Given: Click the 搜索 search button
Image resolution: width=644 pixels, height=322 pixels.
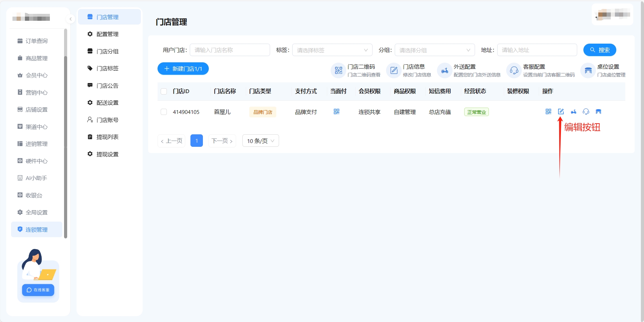Looking at the screenshot, I should [599, 50].
